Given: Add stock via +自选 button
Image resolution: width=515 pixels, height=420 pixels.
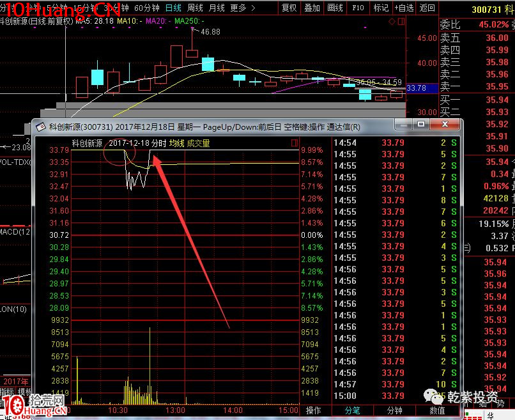Looking at the screenshot, I should (404, 8).
